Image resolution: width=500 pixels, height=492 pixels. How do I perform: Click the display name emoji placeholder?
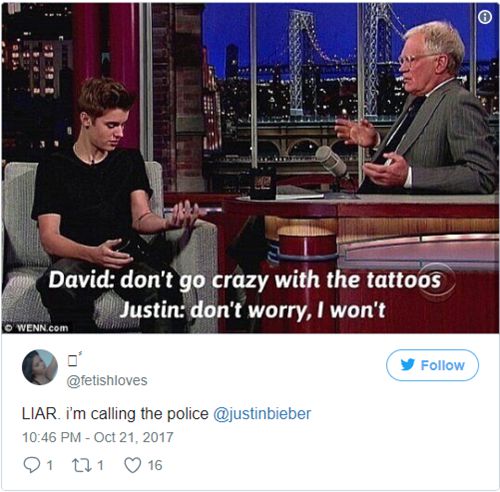[74, 359]
